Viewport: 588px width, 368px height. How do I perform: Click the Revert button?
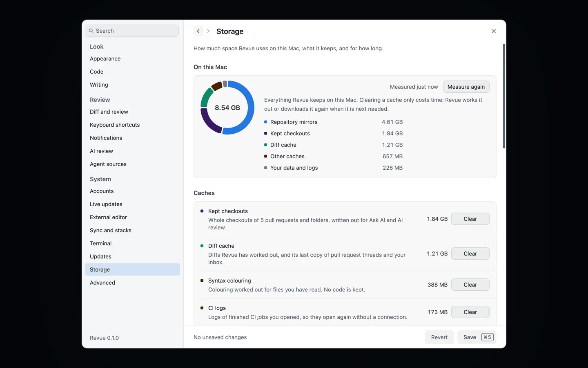click(x=439, y=337)
